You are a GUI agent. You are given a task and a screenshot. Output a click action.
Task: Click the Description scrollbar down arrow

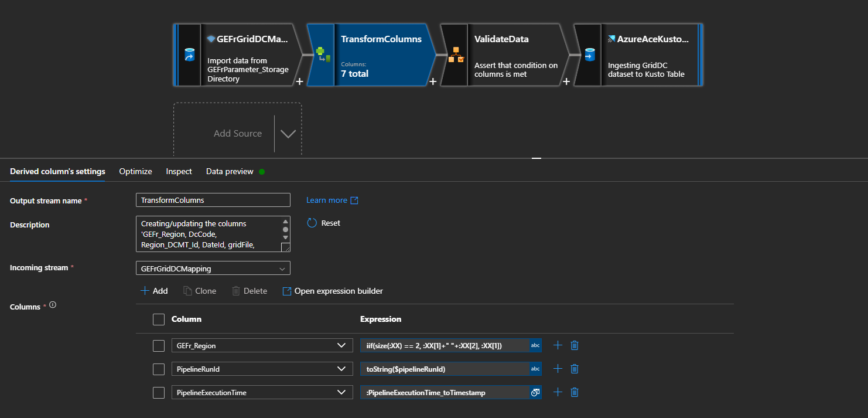click(x=286, y=237)
